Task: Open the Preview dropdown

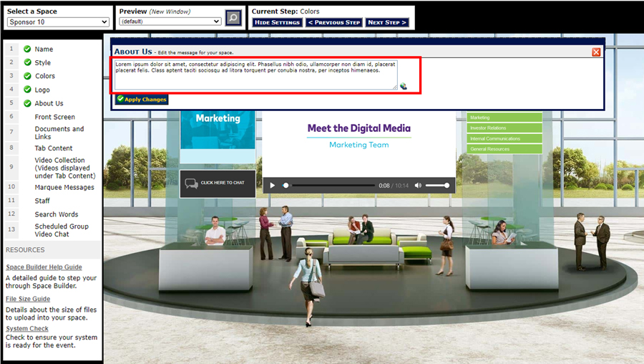Action: tap(170, 21)
